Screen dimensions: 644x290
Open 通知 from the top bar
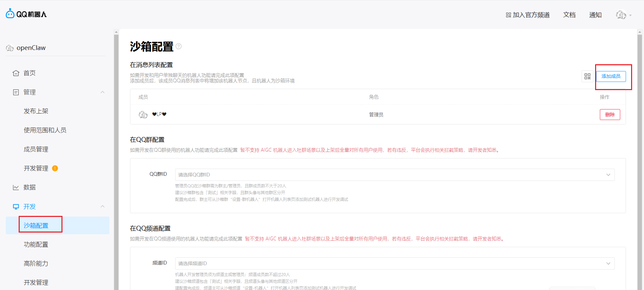coord(595,15)
